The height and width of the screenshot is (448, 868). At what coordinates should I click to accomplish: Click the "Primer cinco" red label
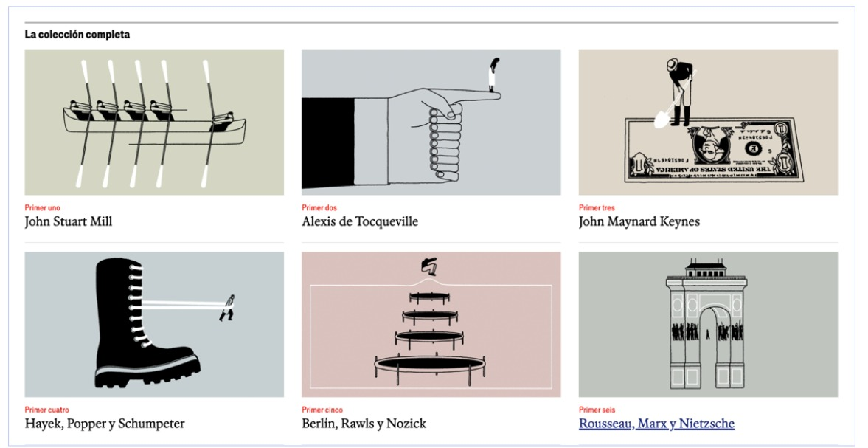322,410
